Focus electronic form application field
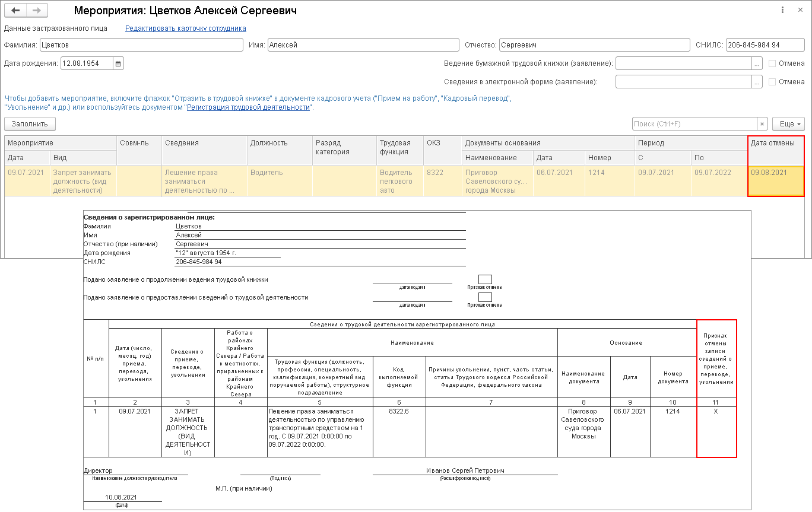Screen dimensions: 812x512 (684, 82)
